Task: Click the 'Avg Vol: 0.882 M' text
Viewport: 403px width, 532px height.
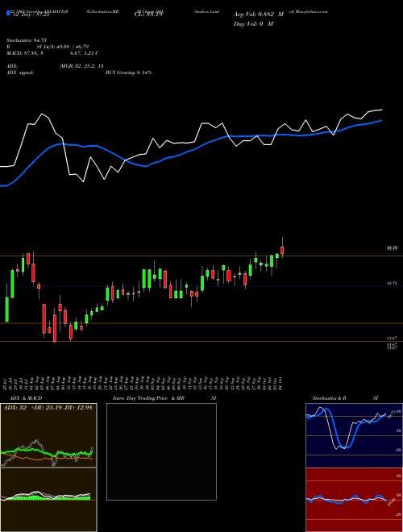Action: click(x=259, y=15)
